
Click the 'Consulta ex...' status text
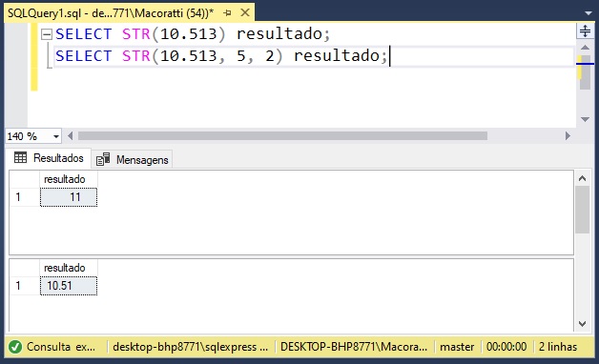pos(61,347)
